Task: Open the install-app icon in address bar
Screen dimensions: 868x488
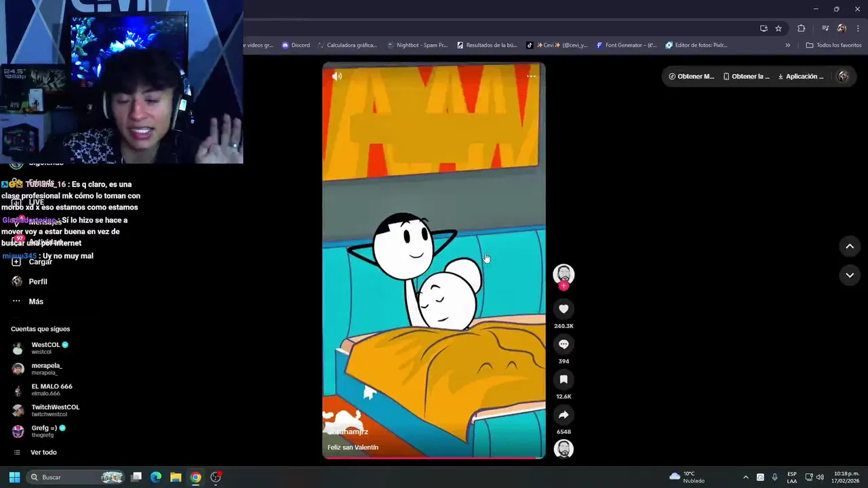Action: [x=764, y=28]
